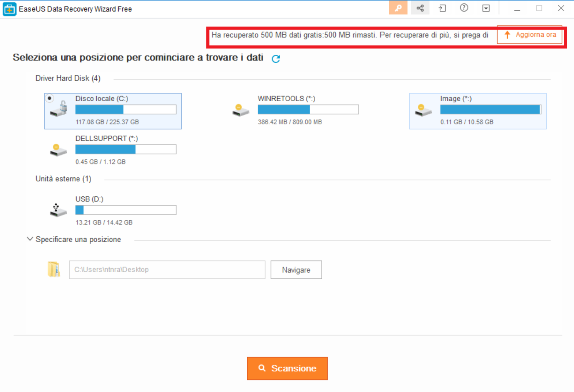Screen dimensions: 574x392
Task: Click the 117.08 GB / 225.37 GB size text
Action: [x=107, y=122]
